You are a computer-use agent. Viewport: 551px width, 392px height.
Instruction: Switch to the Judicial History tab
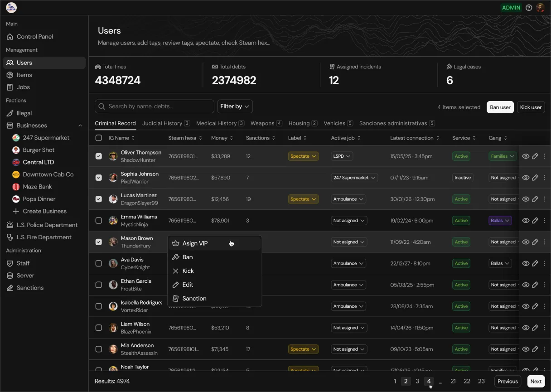166,123
